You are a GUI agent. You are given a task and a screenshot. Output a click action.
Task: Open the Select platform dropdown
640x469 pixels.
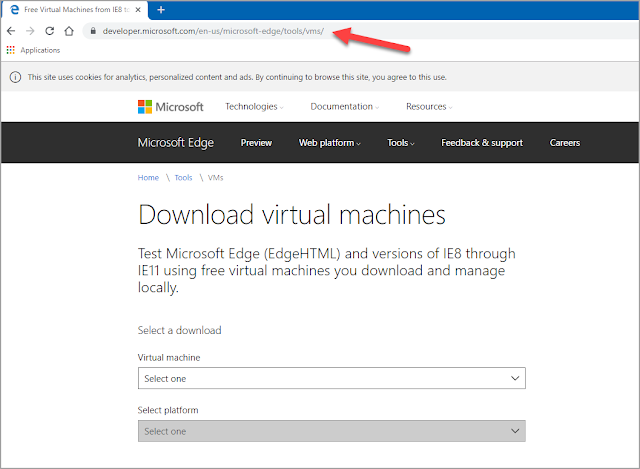click(332, 431)
